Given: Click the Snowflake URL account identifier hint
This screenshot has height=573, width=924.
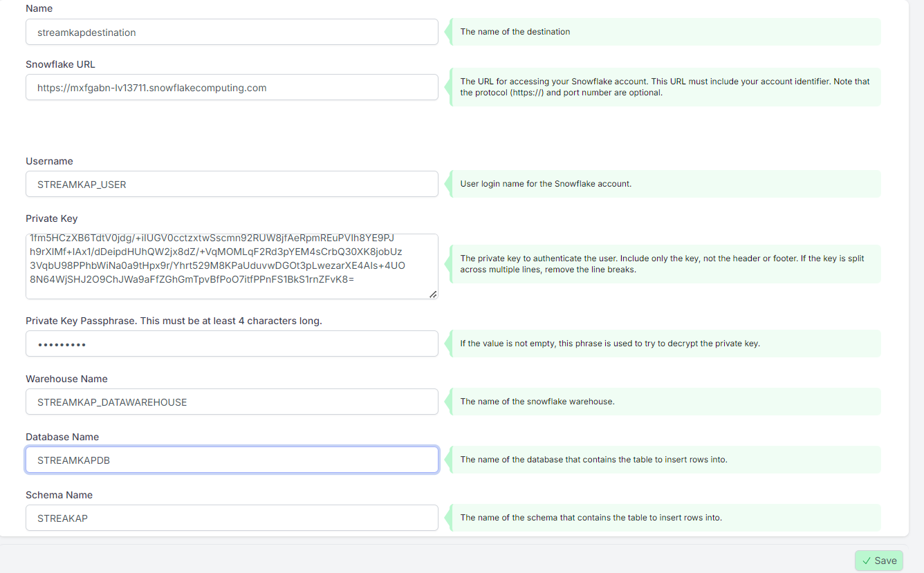Looking at the screenshot, I should (x=665, y=87).
